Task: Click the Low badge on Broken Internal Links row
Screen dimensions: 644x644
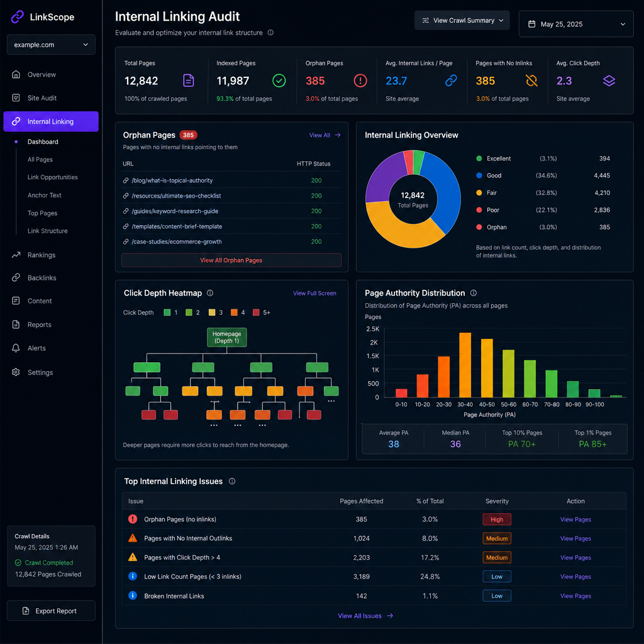Action: pyautogui.click(x=497, y=596)
